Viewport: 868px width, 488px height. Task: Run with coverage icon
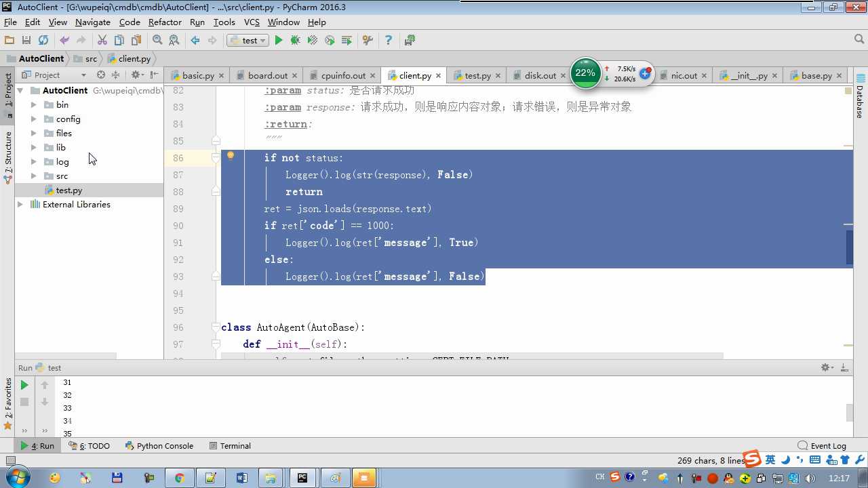313,41
